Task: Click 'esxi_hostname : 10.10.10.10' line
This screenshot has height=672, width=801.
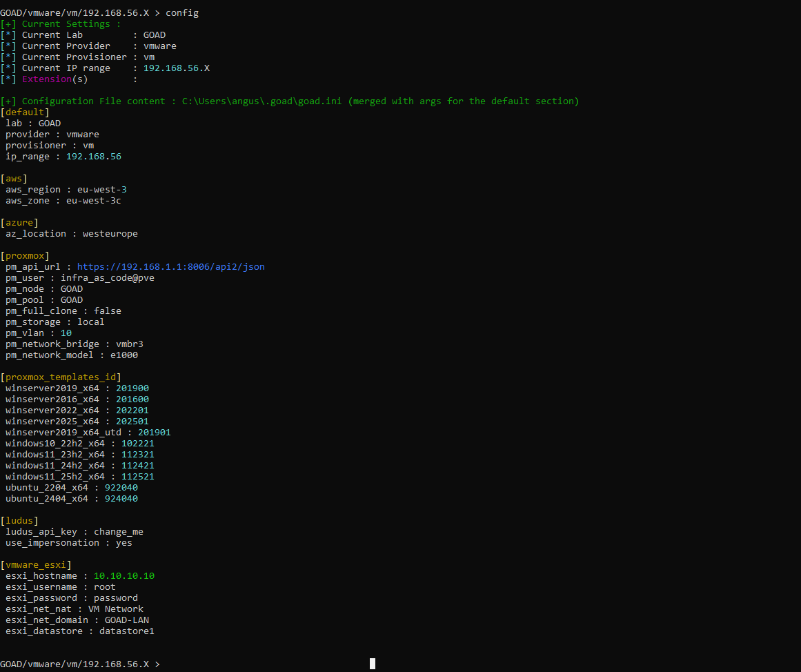Action: 80,576
